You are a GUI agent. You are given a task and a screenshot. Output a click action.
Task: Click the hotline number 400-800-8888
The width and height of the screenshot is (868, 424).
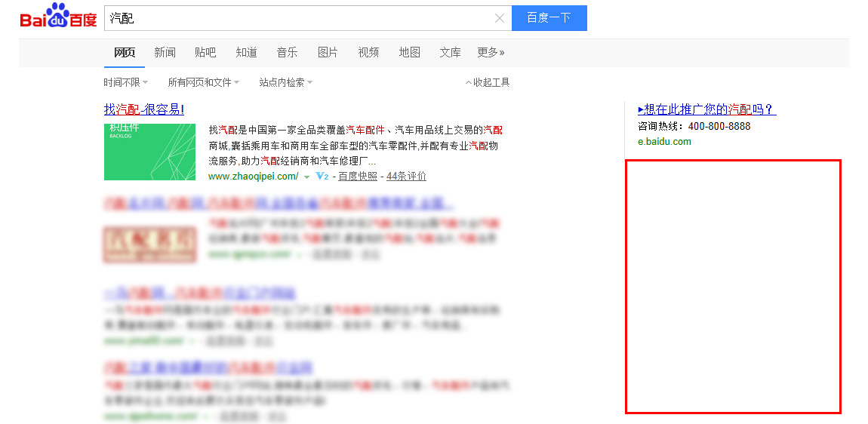pos(719,126)
